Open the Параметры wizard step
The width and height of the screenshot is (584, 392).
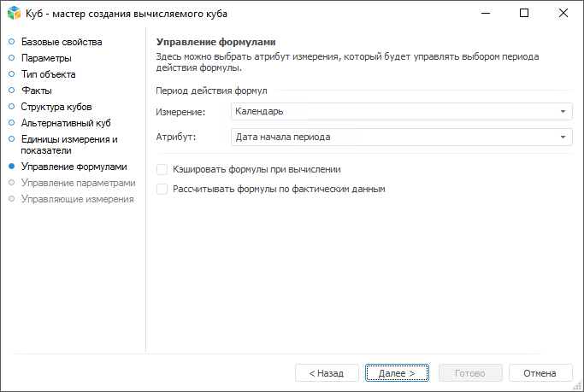[x=46, y=58]
